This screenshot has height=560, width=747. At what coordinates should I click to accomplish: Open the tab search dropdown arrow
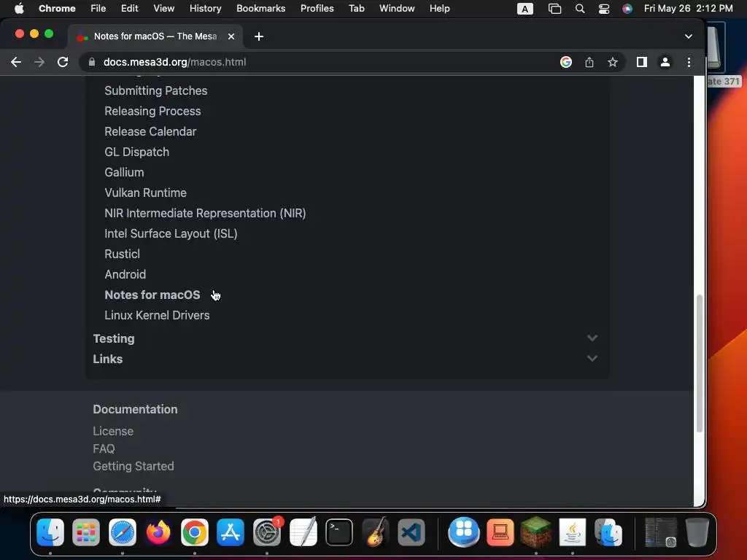click(689, 36)
